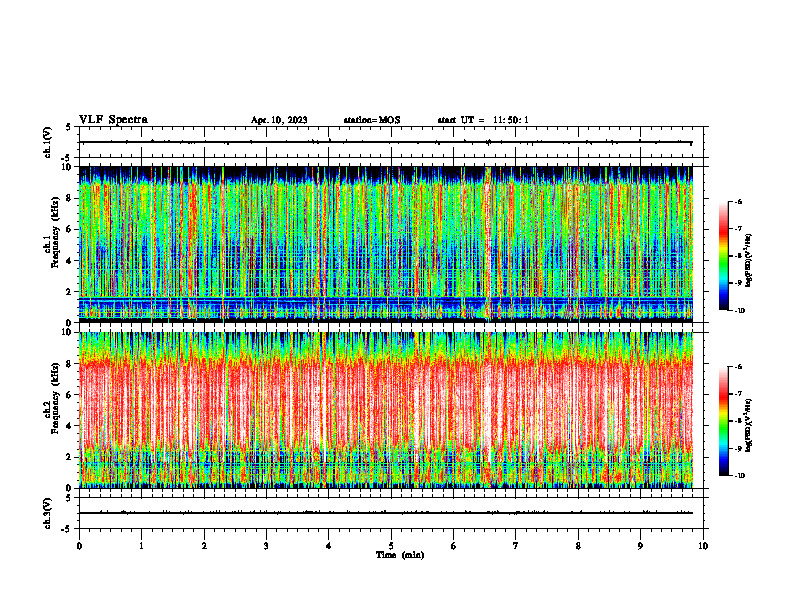Click the "VLF Spectra" plot title
The height and width of the screenshot is (612, 792).
tap(113, 120)
